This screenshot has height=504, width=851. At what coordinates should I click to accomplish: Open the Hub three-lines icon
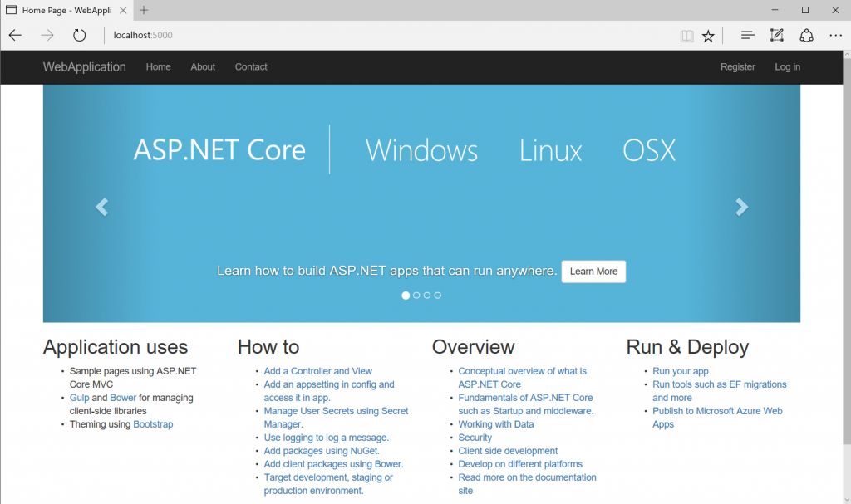click(747, 35)
